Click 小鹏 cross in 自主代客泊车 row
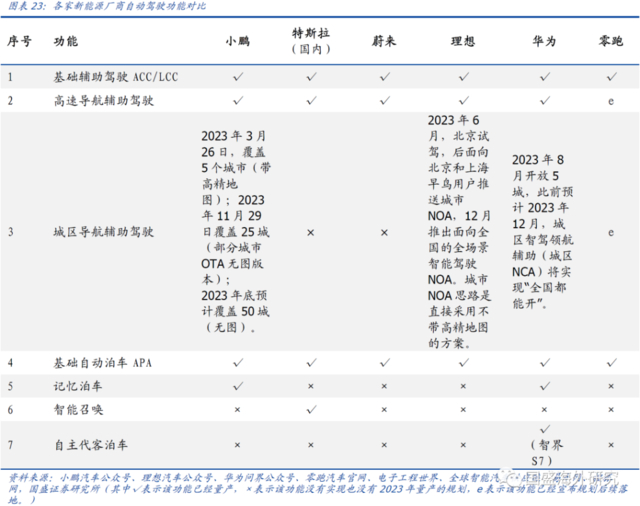Viewport: 640px width, 506px height. (x=238, y=445)
